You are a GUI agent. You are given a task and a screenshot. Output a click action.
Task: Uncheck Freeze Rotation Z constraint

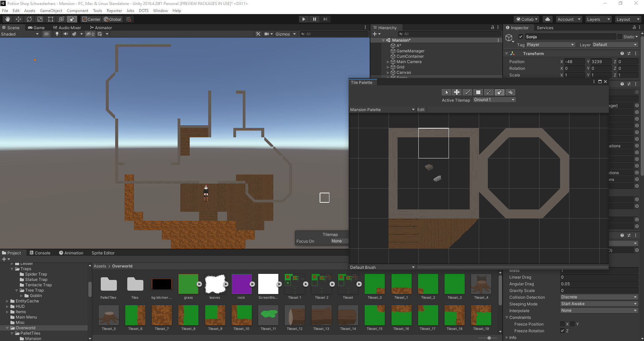[562, 331]
